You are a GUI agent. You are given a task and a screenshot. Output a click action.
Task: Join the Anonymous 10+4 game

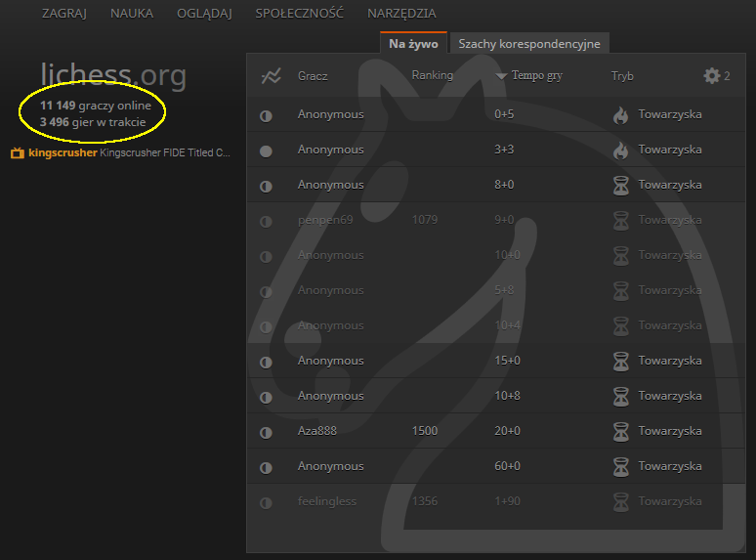pos(495,326)
